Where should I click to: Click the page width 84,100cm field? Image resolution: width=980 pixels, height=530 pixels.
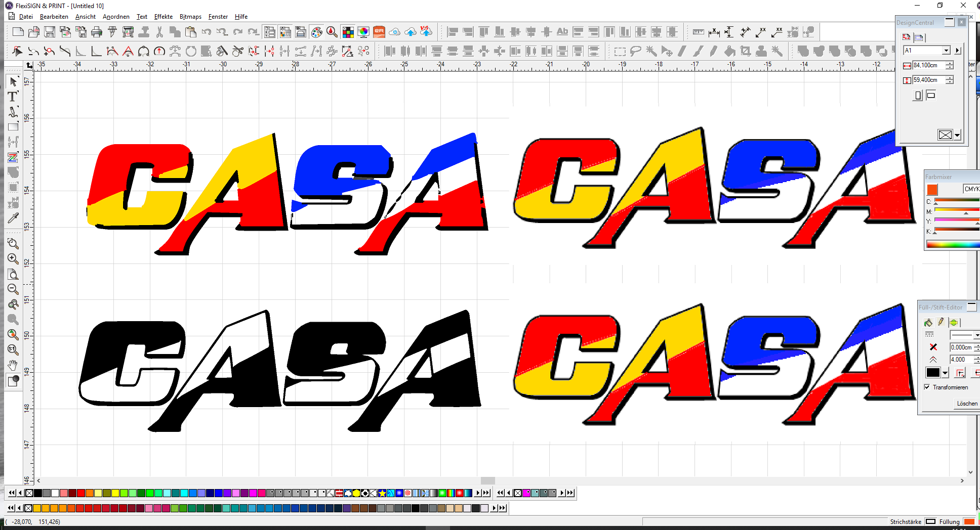pos(927,65)
